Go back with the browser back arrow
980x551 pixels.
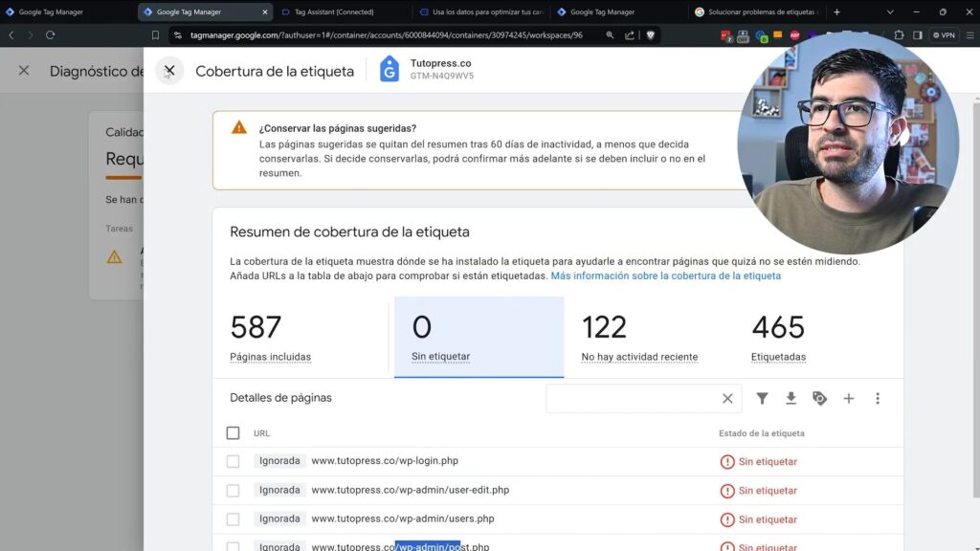[11, 35]
